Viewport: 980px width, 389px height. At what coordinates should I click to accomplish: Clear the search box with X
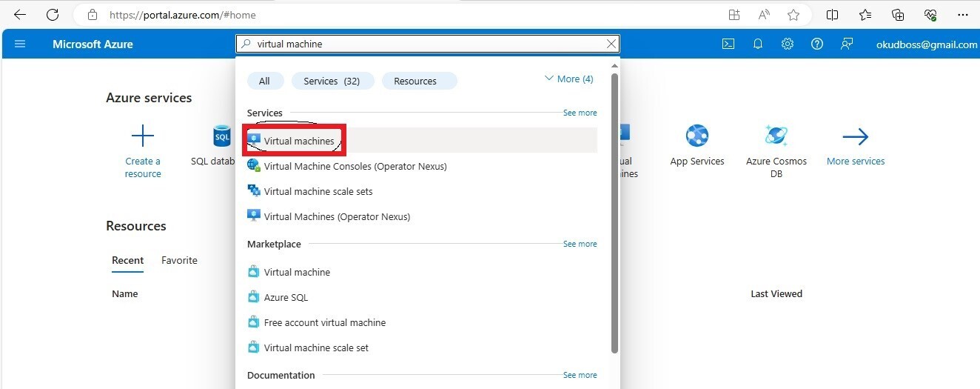point(611,44)
